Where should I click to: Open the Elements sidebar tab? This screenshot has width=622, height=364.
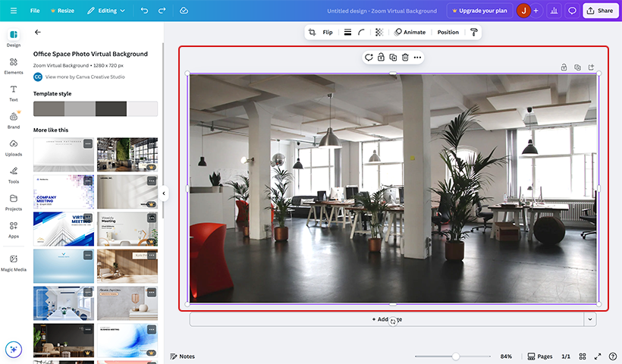point(14,66)
